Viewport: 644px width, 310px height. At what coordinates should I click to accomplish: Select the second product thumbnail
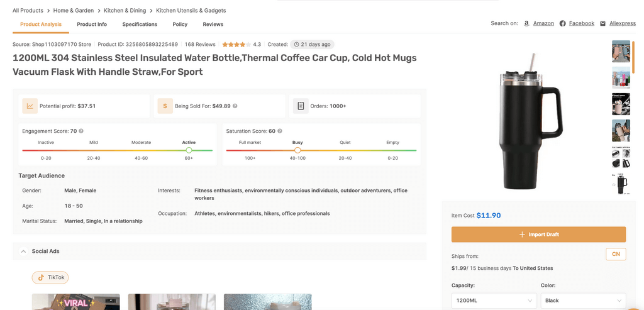621,77
